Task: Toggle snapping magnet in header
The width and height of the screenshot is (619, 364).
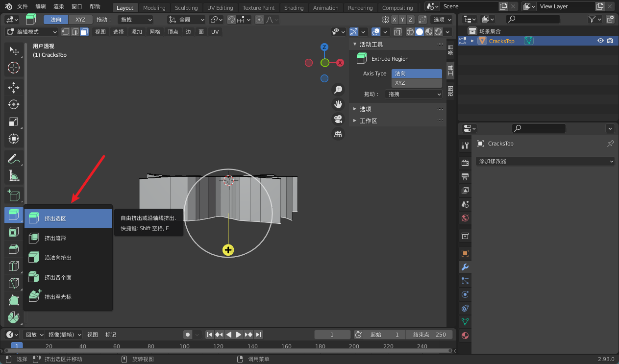Action: tap(231, 20)
